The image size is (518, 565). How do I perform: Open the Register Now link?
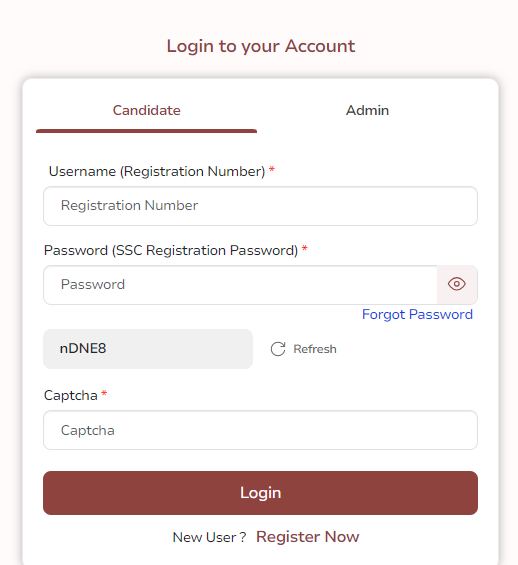pos(308,537)
